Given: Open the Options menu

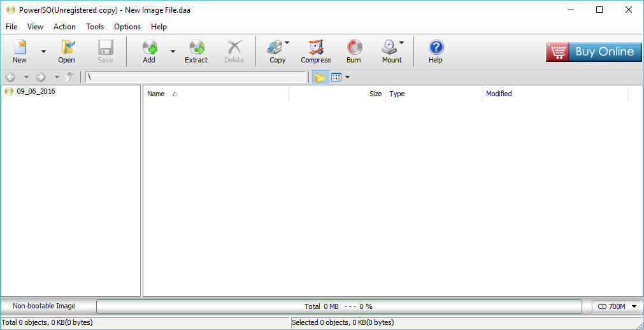Looking at the screenshot, I should pos(127,27).
